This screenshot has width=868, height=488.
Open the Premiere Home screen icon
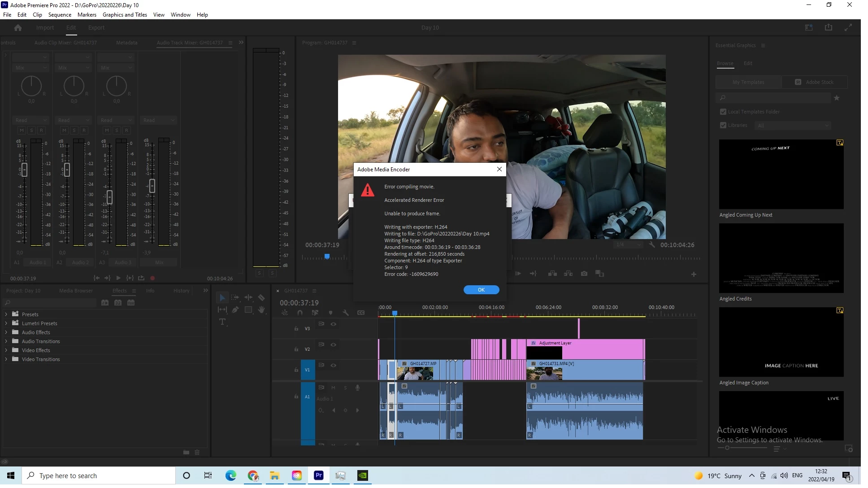(x=18, y=28)
